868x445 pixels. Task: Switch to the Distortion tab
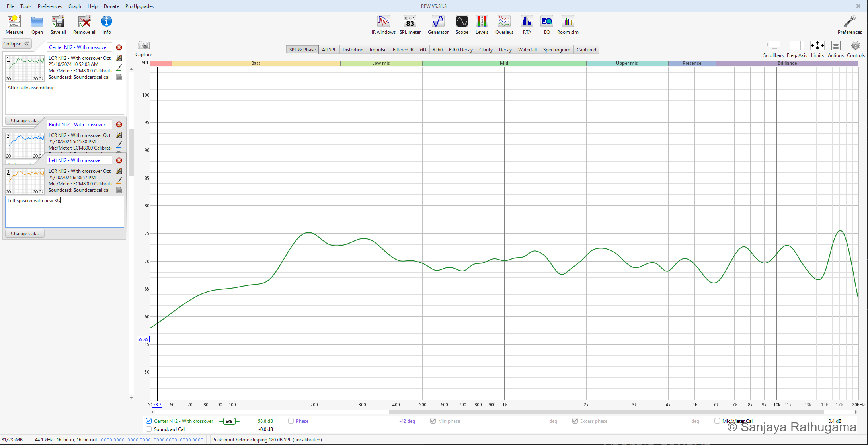point(353,50)
